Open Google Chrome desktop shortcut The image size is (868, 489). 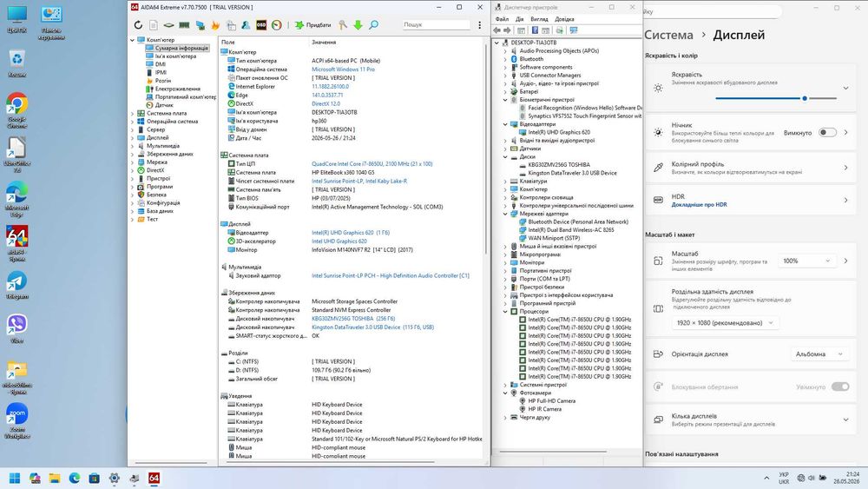click(17, 110)
